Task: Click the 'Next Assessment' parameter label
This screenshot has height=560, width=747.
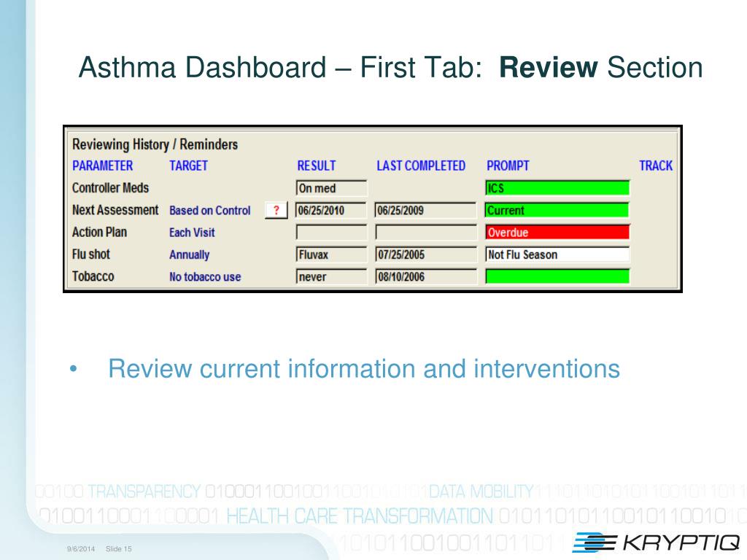Action: coord(115,210)
